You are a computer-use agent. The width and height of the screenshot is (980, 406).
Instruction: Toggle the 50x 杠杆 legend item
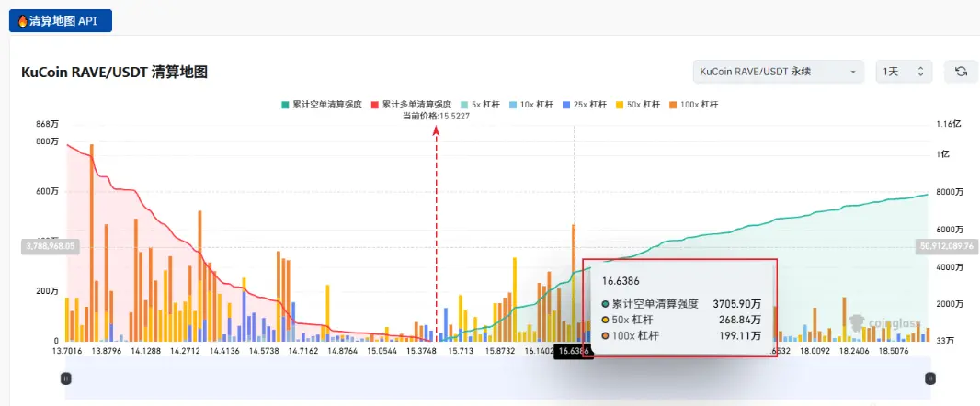point(637,105)
